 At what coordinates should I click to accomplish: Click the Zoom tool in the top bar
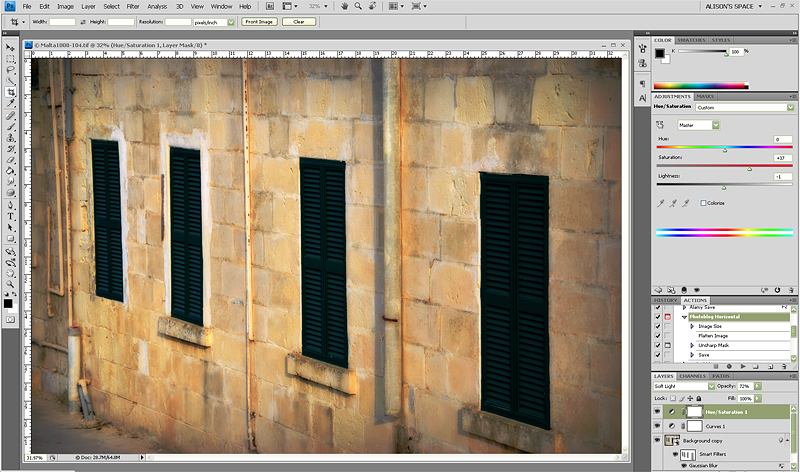point(358,6)
